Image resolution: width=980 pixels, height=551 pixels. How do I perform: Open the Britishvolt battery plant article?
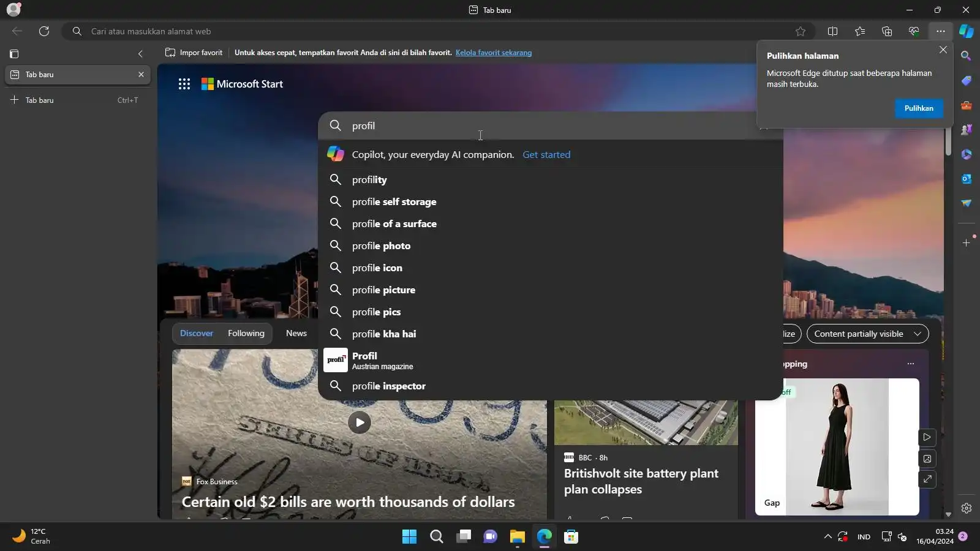click(641, 481)
